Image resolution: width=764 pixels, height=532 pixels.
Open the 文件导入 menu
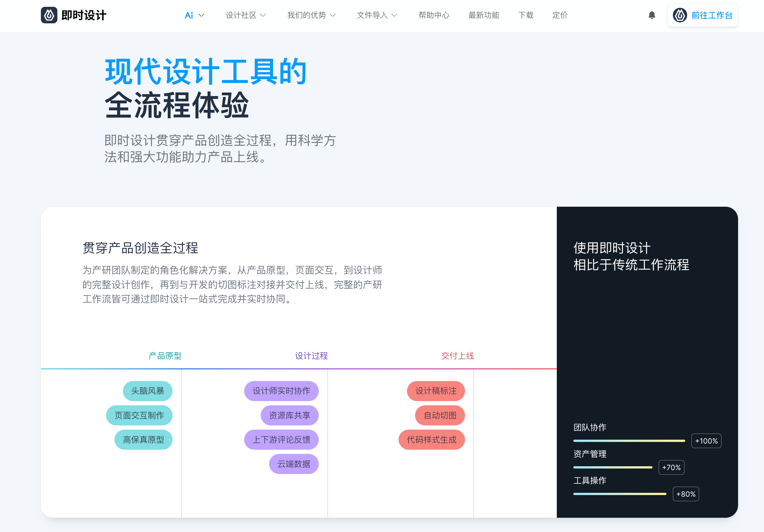pyautogui.click(x=372, y=15)
